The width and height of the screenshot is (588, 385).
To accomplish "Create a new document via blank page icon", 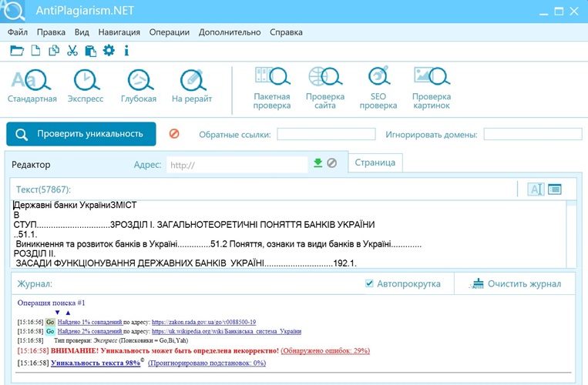I will tap(35, 51).
